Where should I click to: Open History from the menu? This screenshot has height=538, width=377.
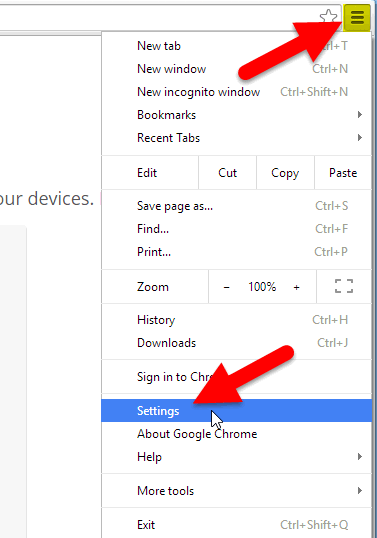(x=237, y=320)
